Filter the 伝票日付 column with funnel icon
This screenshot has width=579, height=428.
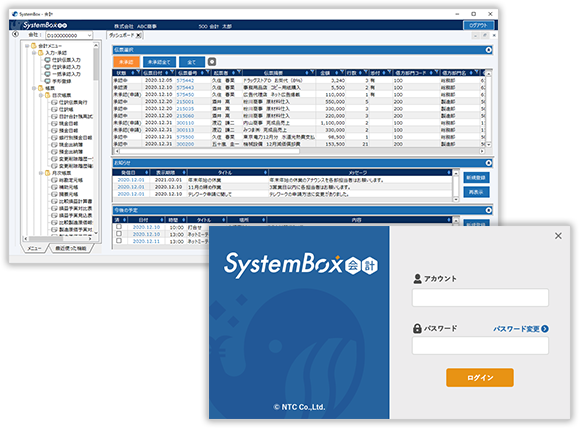[172, 72]
